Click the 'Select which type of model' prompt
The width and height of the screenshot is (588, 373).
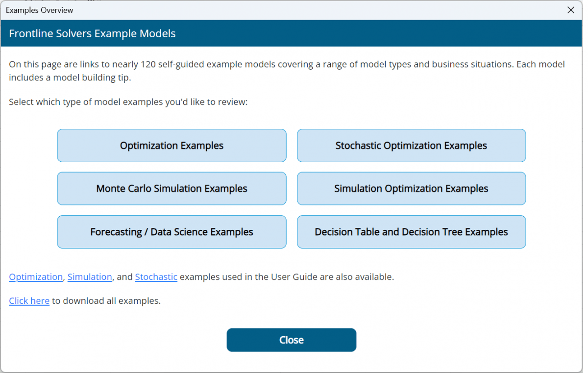point(128,102)
